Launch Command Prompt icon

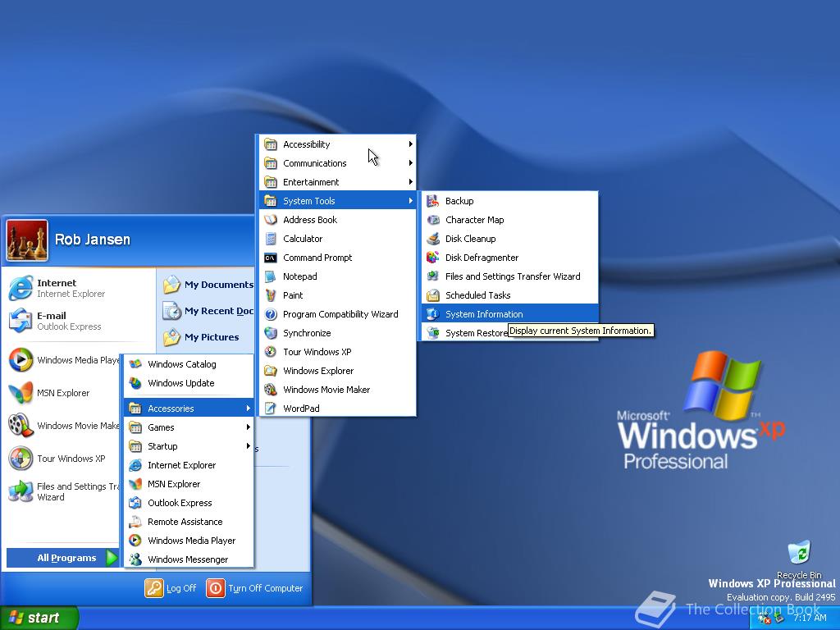coord(271,258)
